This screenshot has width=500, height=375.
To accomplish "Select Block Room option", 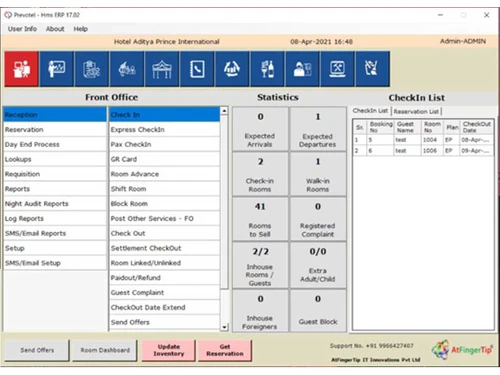I will (164, 204).
